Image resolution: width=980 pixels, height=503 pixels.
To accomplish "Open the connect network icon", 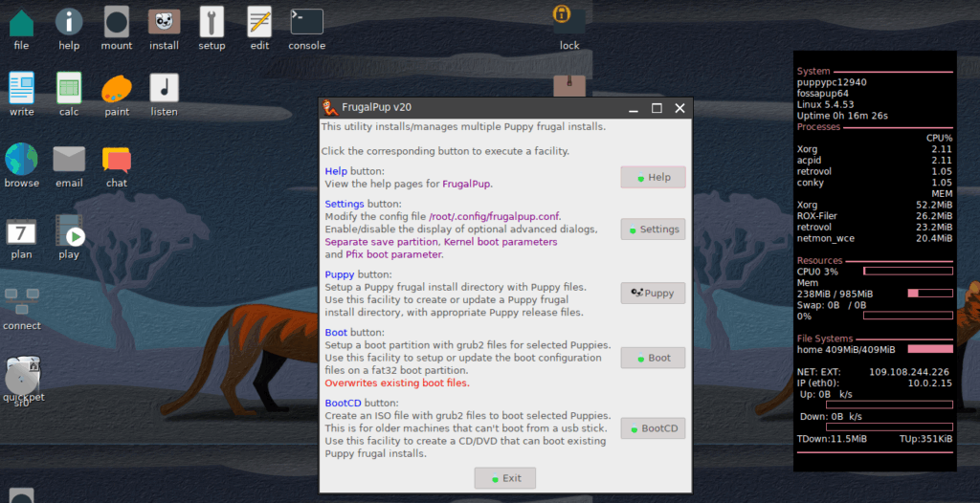I will pos(21,301).
